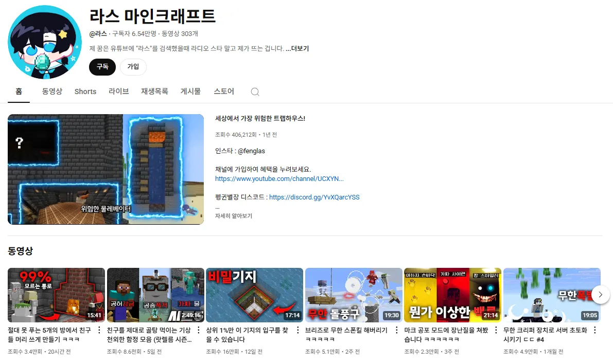Image resolution: width=613 pixels, height=364 pixels.
Task: Open title 마크 공포 모드에 장난질을 쳐봤습니다
Action: pos(446,335)
